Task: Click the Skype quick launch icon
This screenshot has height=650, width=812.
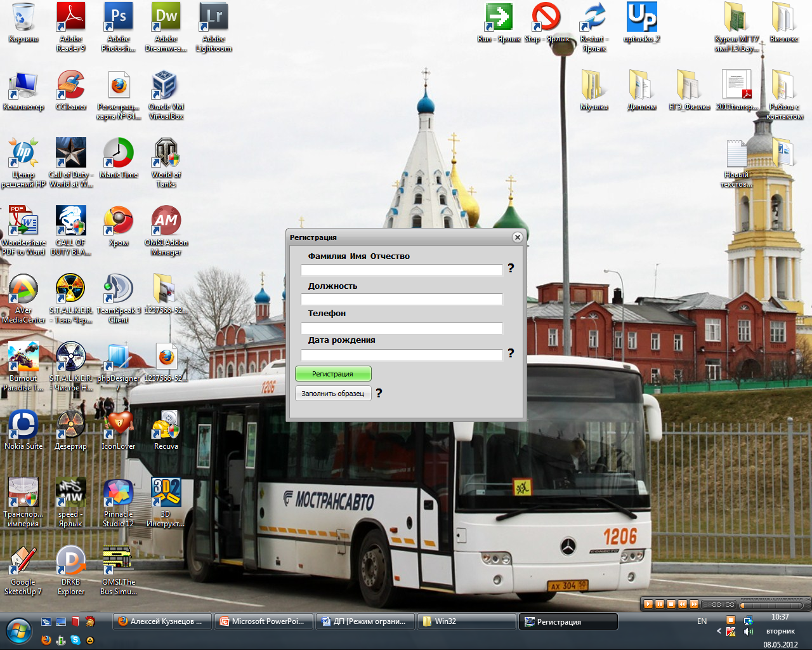Action: 75,640
